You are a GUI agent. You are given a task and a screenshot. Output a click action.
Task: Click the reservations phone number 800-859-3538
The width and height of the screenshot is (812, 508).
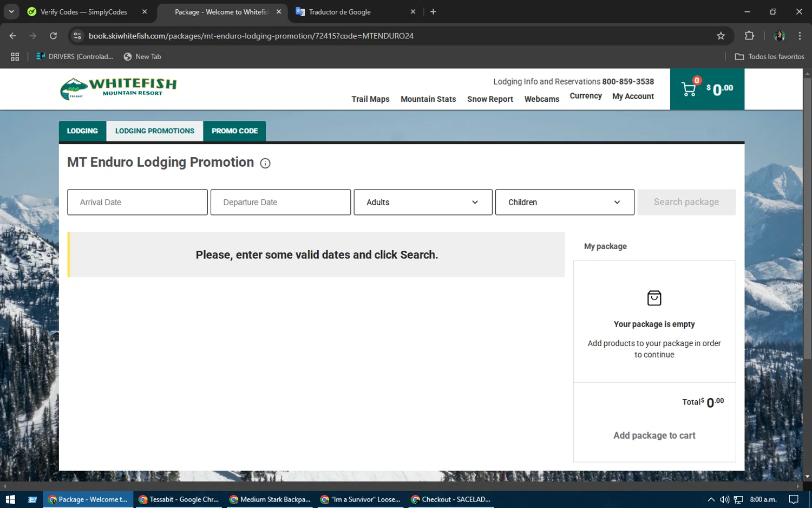pyautogui.click(x=628, y=81)
